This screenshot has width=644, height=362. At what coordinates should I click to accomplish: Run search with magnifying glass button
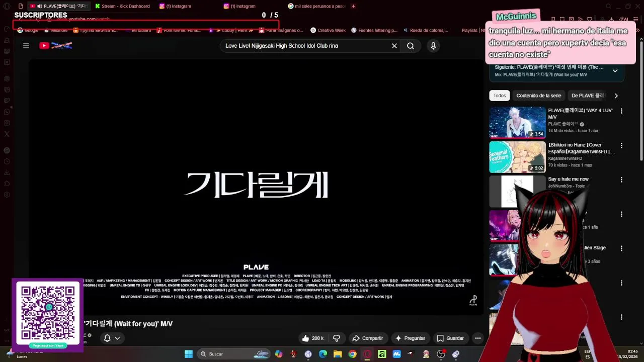click(x=411, y=46)
